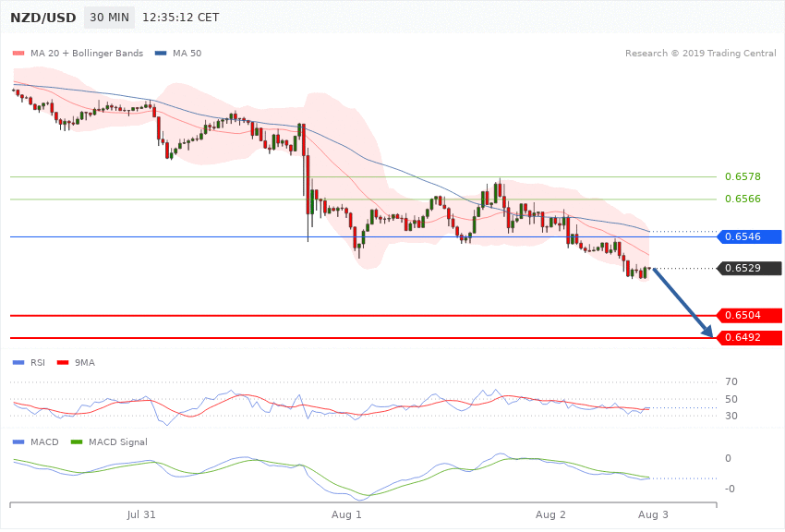Click the Aug 1 date label

point(346,514)
